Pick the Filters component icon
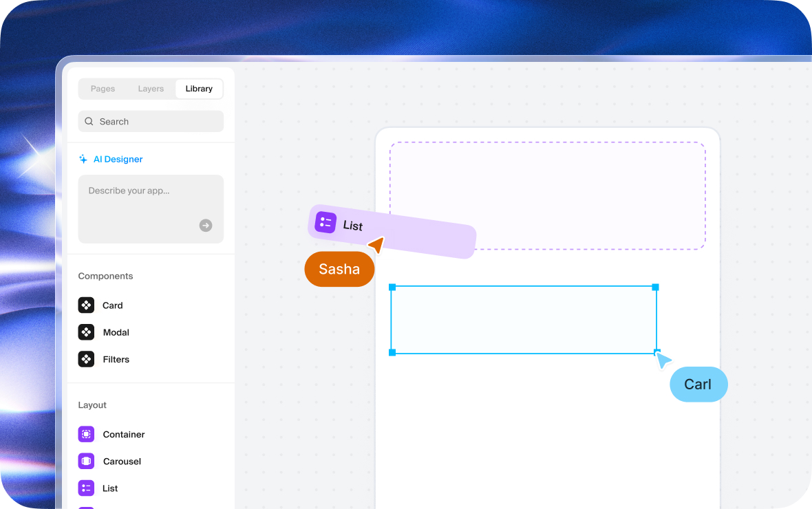 click(x=86, y=359)
